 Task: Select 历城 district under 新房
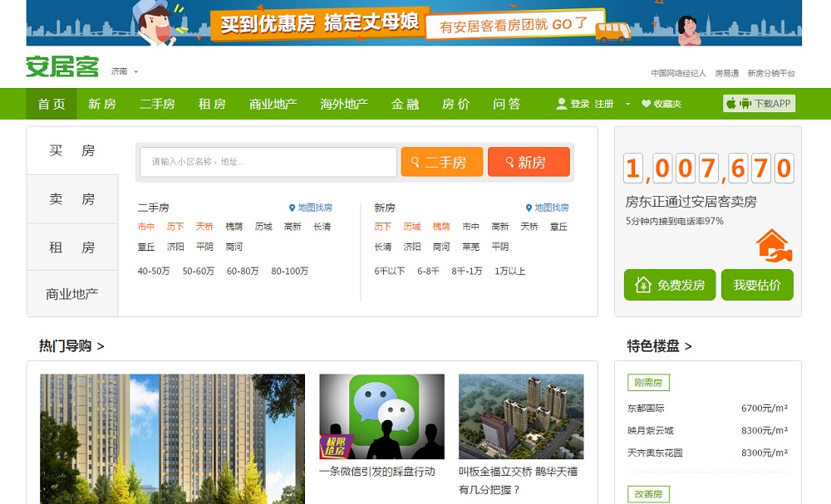point(412,227)
